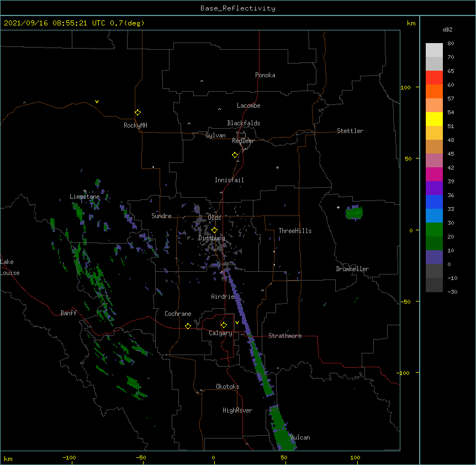Click the Vulcan label

[x=300, y=437]
